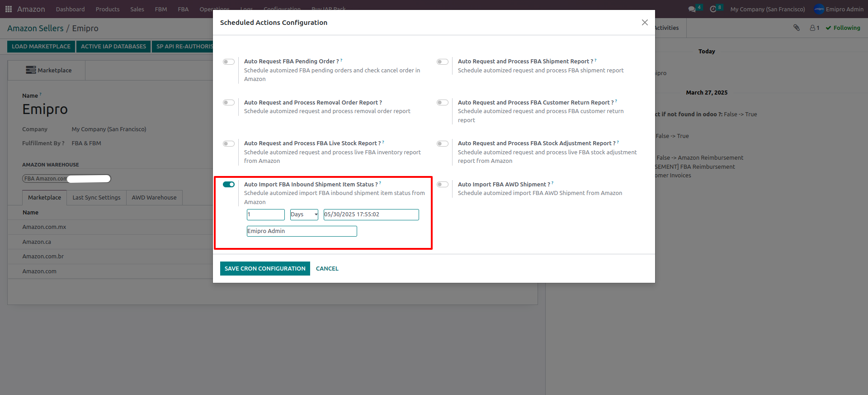Enable FBA Stock Adjustment Report automation
The image size is (868, 395).
(443, 143)
